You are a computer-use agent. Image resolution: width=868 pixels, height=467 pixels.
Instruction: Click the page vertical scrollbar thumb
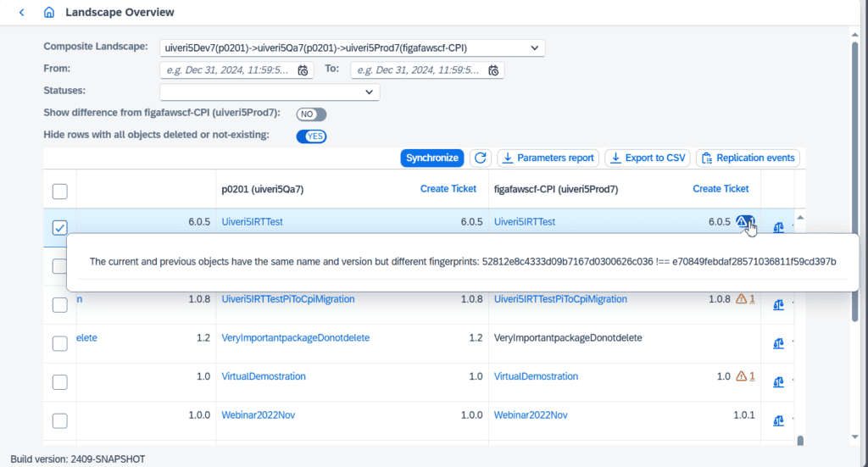pos(854,180)
